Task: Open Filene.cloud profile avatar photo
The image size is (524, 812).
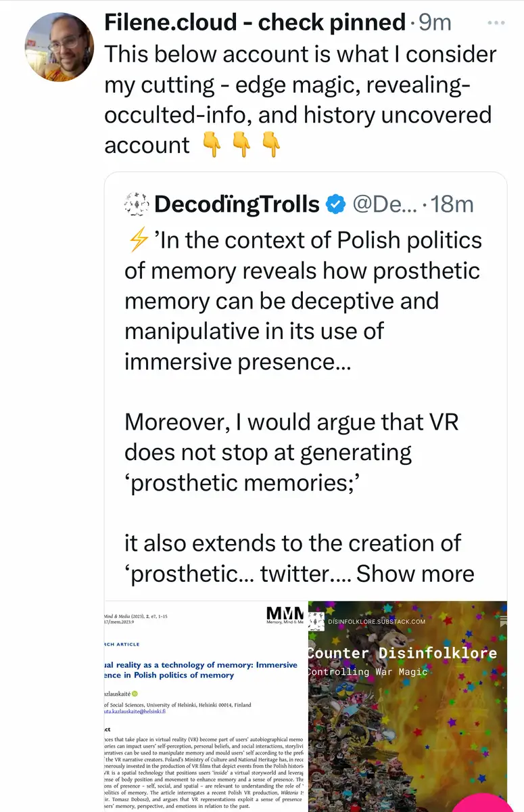Action: [x=59, y=47]
